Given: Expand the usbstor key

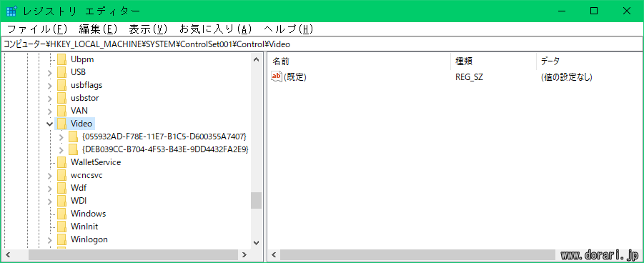Looking at the screenshot, I should [50, 99].
